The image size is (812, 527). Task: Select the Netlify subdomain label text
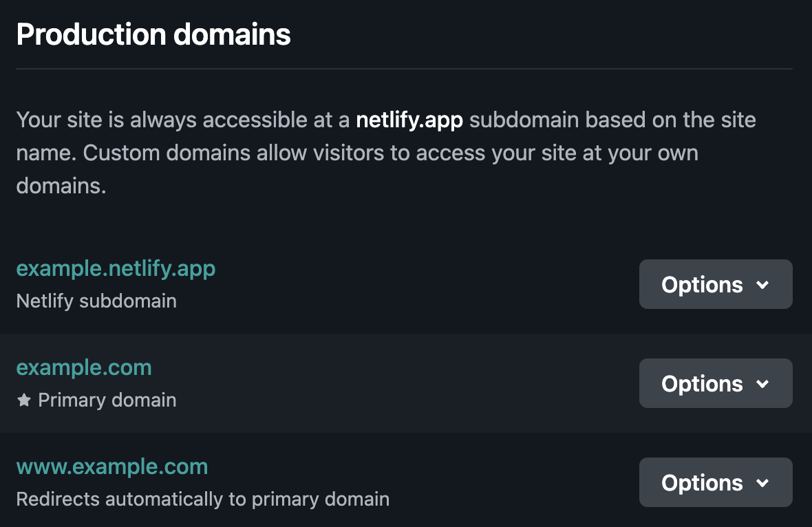[96, 301]
